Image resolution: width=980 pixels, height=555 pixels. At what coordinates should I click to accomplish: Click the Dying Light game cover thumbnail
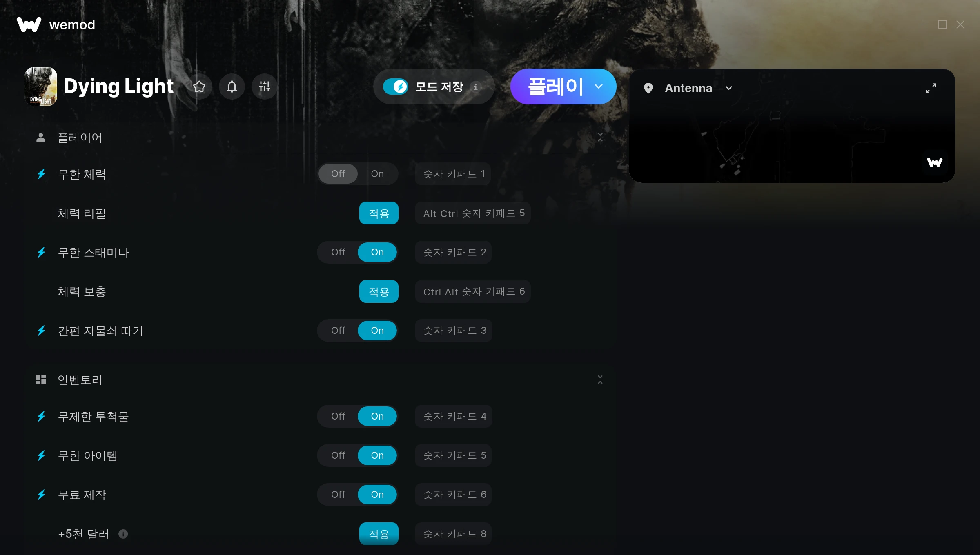point(41,87)
